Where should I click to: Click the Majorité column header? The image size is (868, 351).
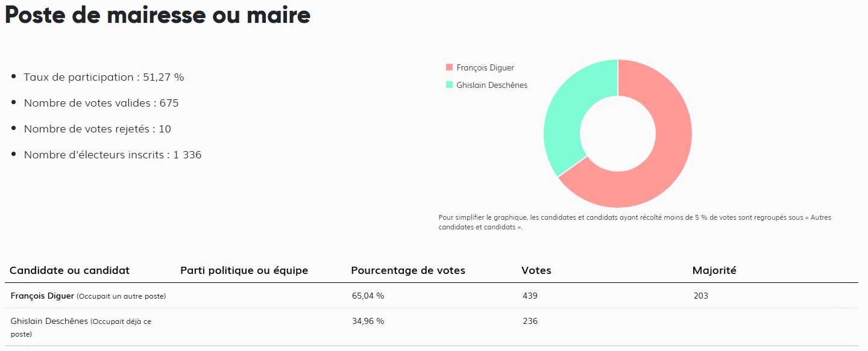pos(714,270)
